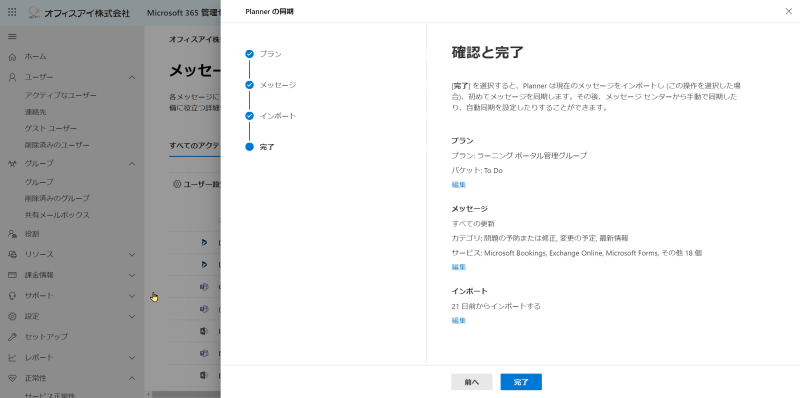Click the 設定 gear icon in sidebar
Viewport: 800px width, 398px height.
tap(13, 316)
